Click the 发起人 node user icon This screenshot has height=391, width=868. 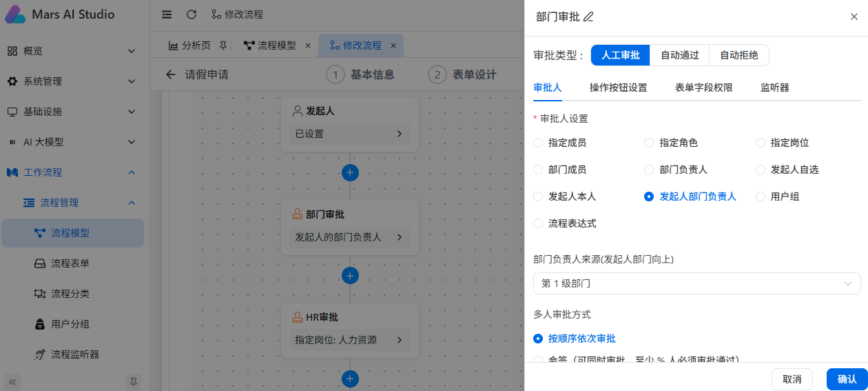point(298,110)
